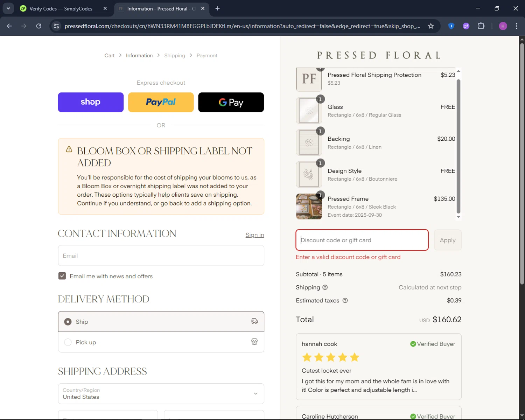
Task: Open the Chrome profile avatar H
Action: [503, 26]
